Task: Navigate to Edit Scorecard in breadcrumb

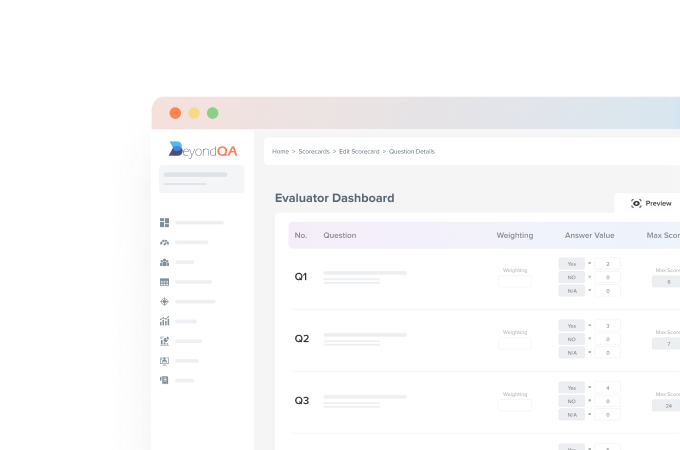Action: [359, 151]
